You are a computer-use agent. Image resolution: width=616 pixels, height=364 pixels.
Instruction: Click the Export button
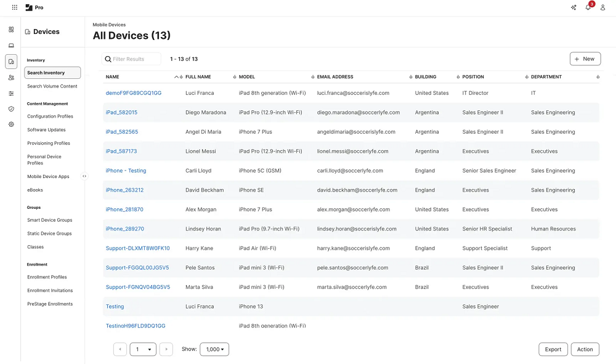pos(553,349)
